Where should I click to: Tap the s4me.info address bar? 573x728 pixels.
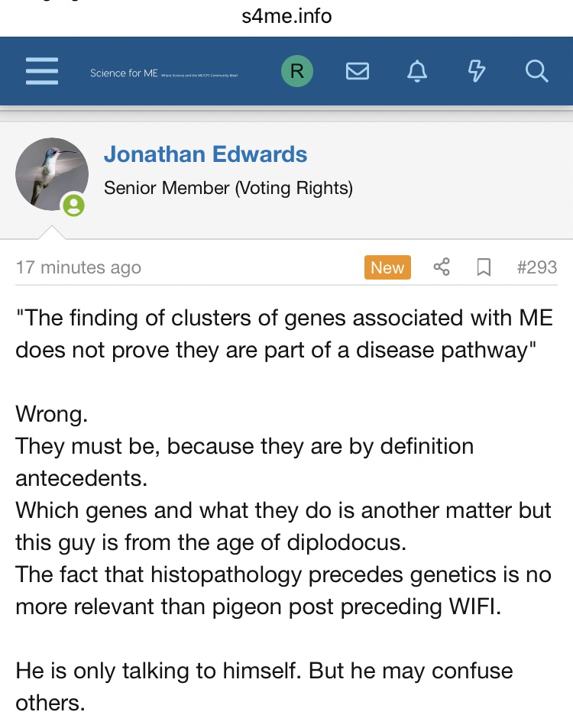pos(286,15)
